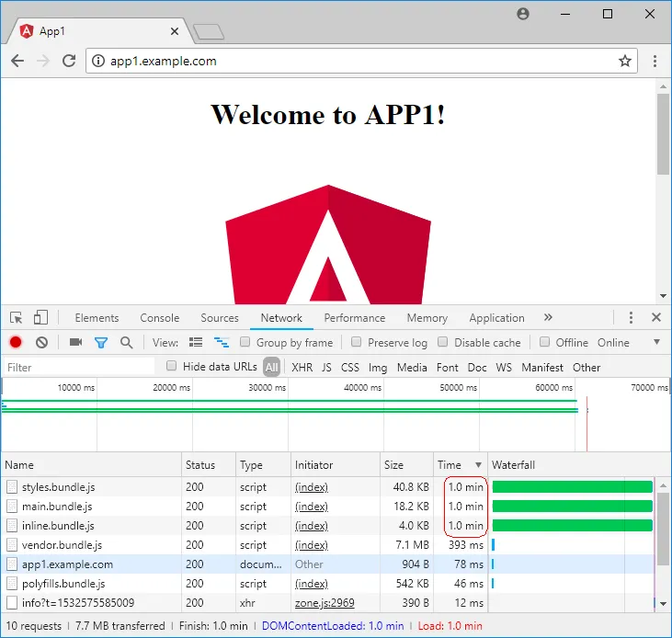Filter requests by XHR

tap(302, 368)
